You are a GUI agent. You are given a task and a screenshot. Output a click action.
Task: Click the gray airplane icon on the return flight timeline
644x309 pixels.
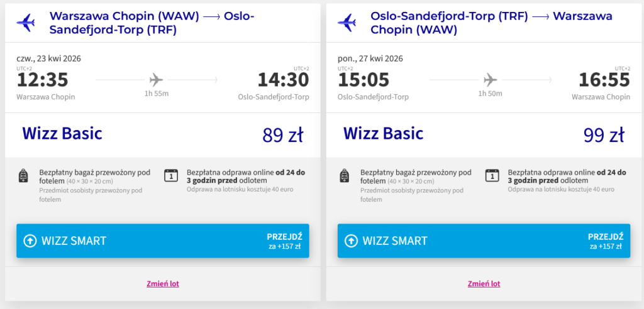(490, 80)
